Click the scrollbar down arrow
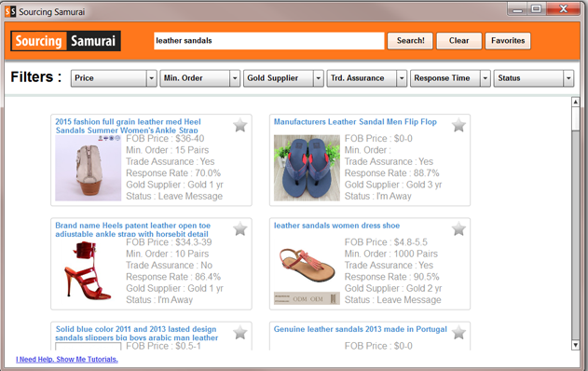588x371 pixels. point(576,345)
